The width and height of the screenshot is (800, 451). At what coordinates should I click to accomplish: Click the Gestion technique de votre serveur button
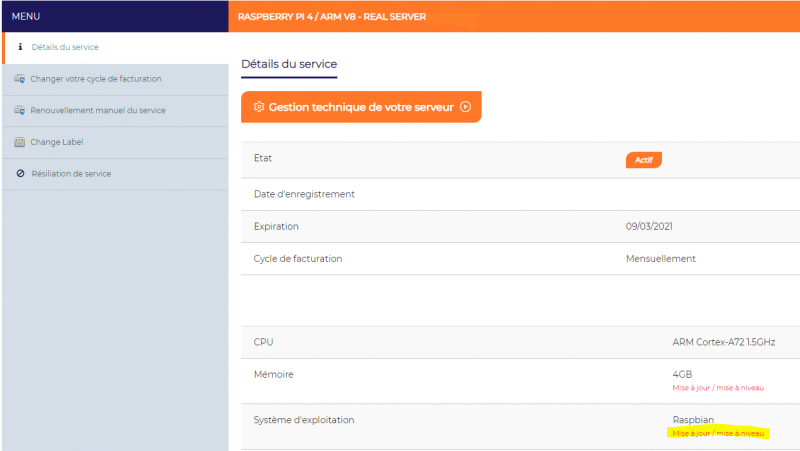point(361,107)
